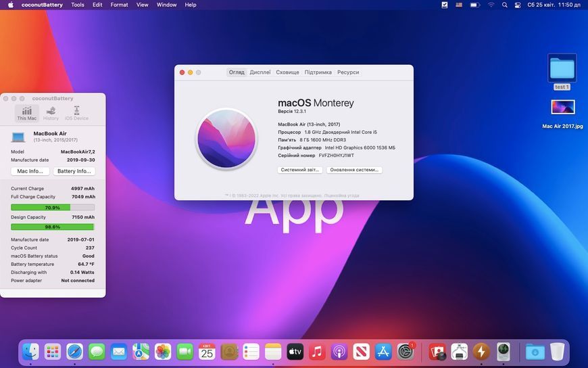Click the MacBookAir7,2 model value
The image size is (588, 368).
click(x=78, y=152)
